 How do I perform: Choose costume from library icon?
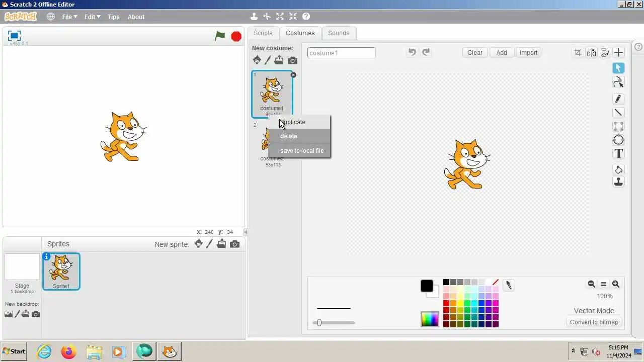[x=257, y=60]
